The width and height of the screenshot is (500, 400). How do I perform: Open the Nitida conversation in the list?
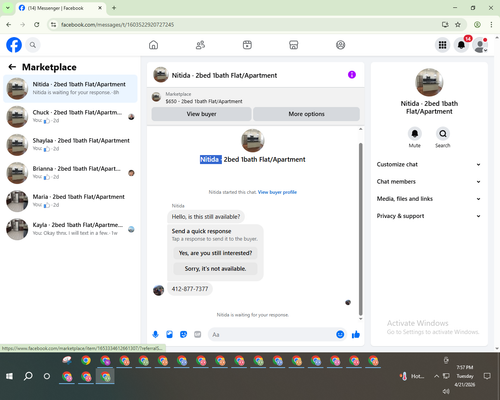click(70, 89)
